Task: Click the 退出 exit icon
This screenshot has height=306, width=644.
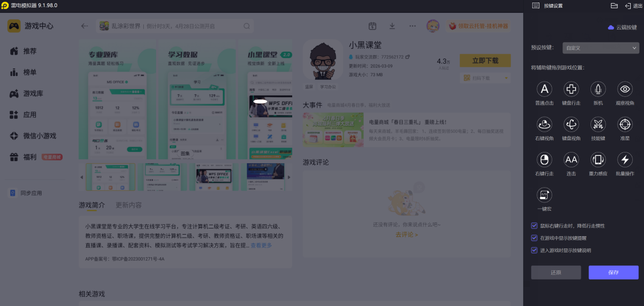Action: [628, 6]
